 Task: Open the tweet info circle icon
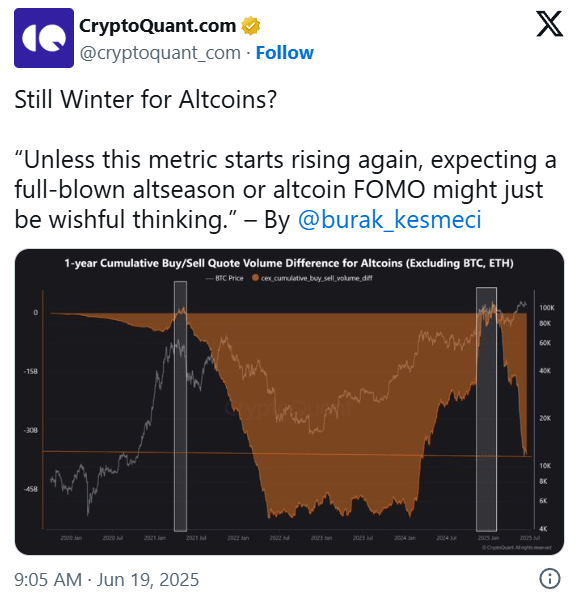550,578
